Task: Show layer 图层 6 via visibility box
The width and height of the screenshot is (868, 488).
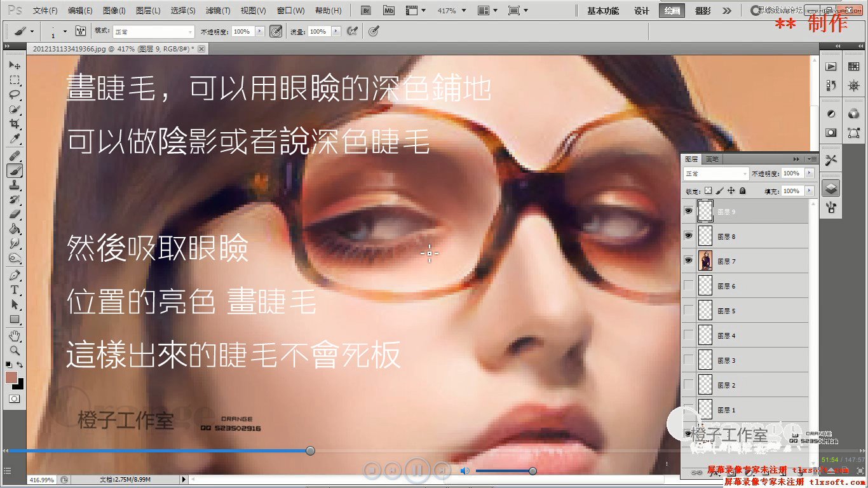Action: click(x=689, y=285)
